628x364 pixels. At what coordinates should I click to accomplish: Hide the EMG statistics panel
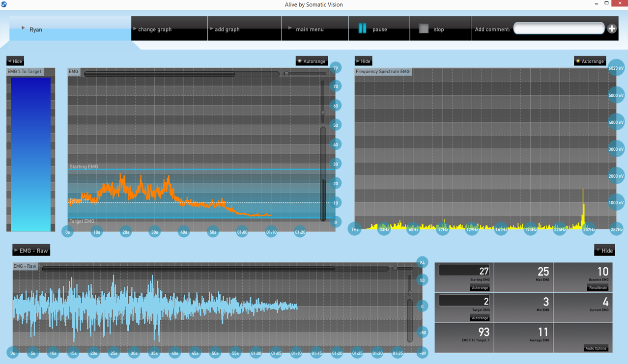[x=604, y=251]
